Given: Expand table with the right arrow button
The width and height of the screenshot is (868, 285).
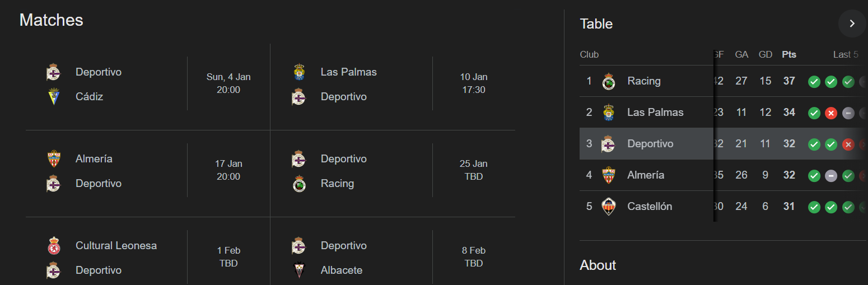Looking at the screenshot, I should pos(852,24).
